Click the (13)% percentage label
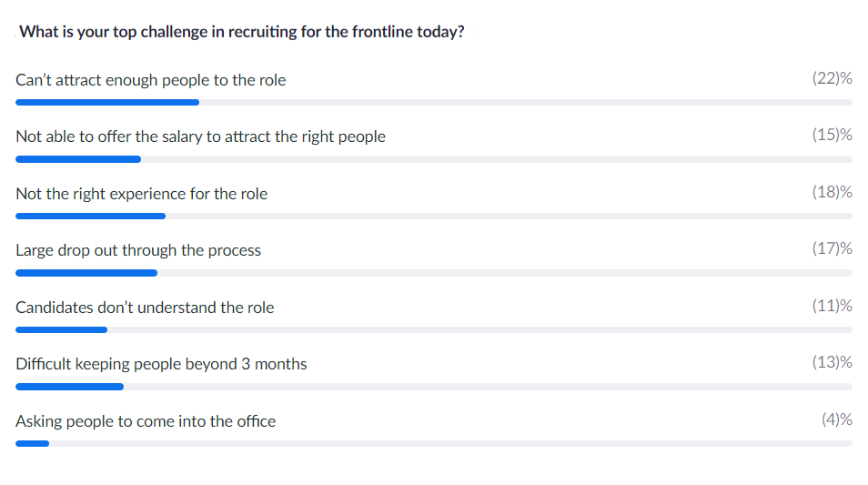The image size is (868, 485). click(x=832, y=363)
